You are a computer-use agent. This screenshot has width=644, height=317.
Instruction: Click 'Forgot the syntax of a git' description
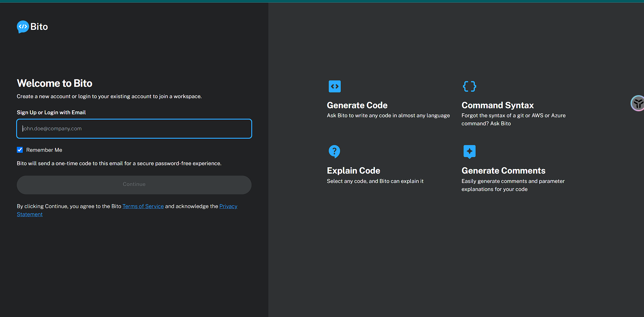tap(514, 119)
